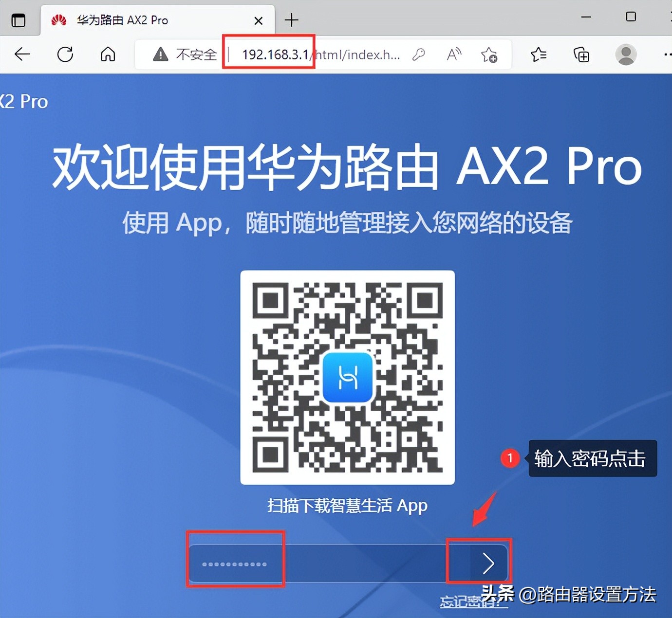Click the '不安全' security warning icon
672x618 pixels.
tap(160, 55)
